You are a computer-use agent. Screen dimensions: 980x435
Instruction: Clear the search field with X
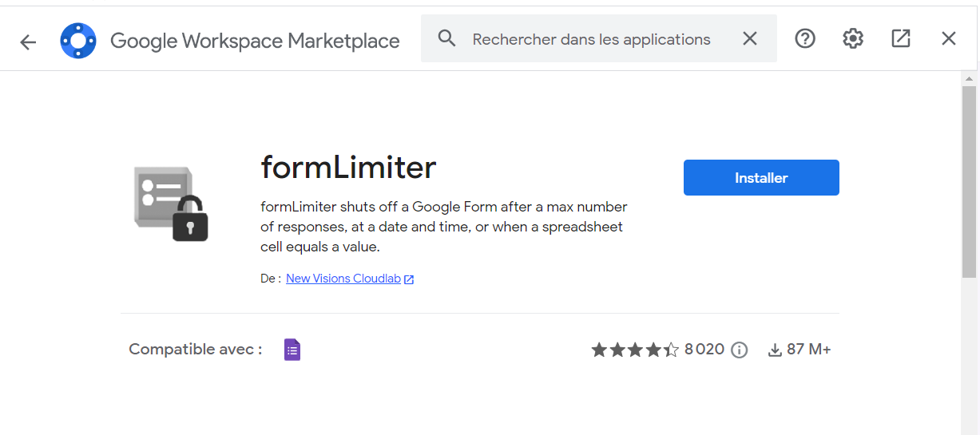point(749,39)
